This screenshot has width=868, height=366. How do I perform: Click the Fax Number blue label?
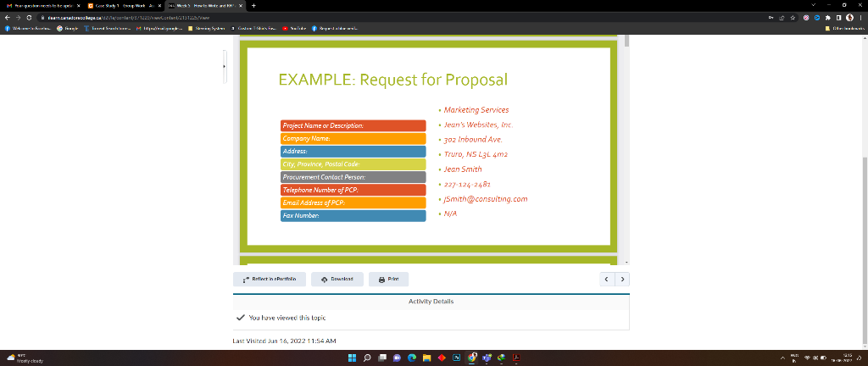(x=353, y=216)
